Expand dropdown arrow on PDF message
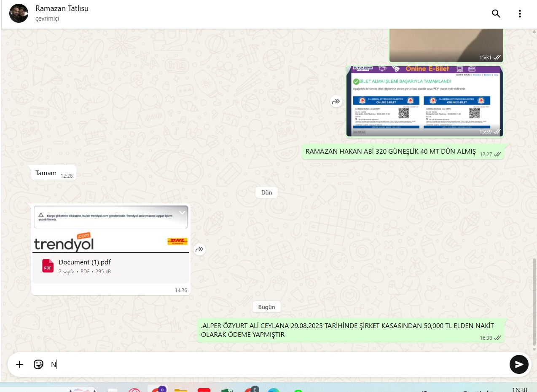Viewport: 537px width, 392px height. 182,212
